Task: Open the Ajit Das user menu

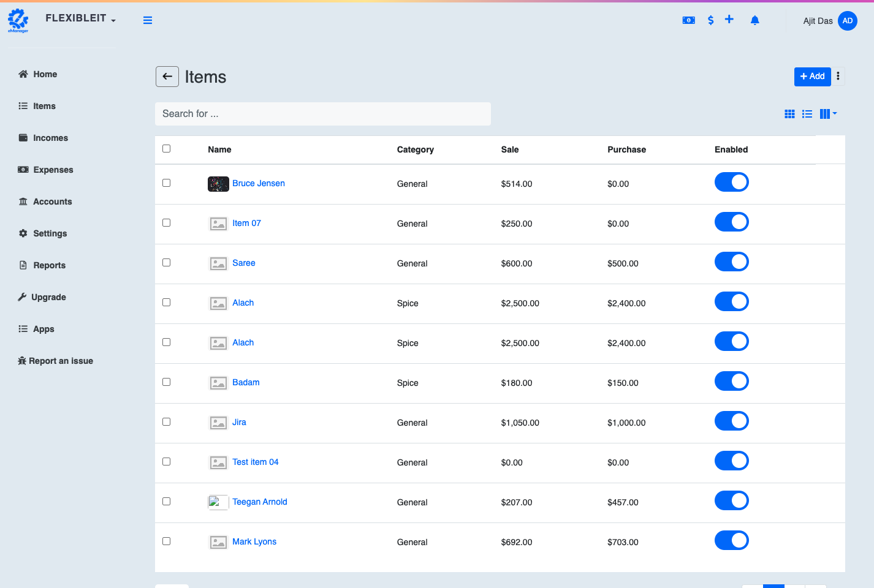Action: (x=829, y=21)
